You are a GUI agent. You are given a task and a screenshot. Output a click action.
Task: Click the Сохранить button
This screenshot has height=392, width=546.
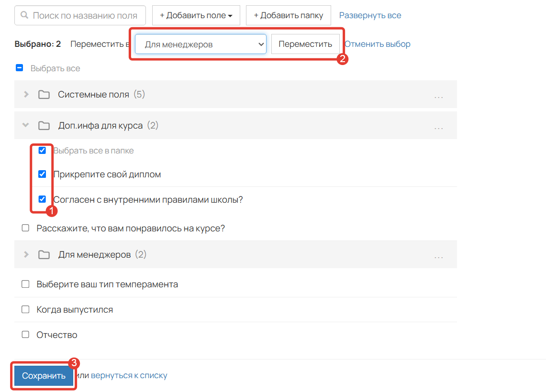tap(44, 376)
